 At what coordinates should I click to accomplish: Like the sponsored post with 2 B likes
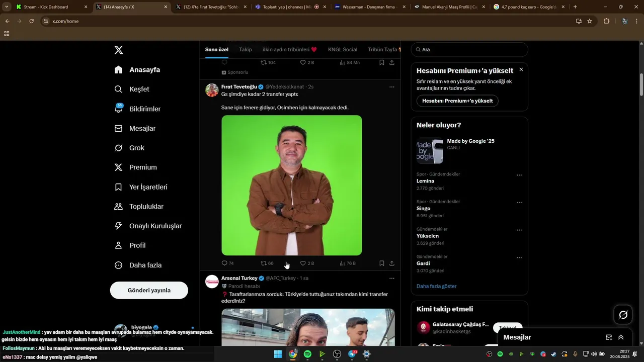(307, 62)
